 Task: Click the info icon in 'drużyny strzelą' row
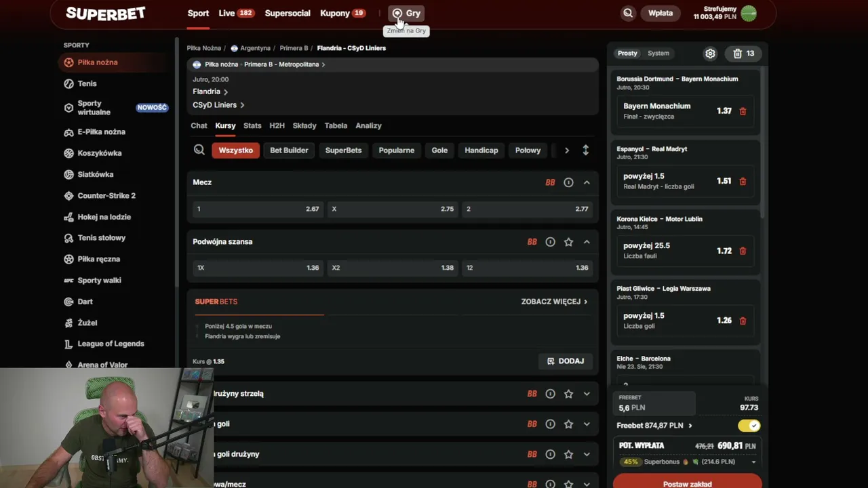click(550, 394)
